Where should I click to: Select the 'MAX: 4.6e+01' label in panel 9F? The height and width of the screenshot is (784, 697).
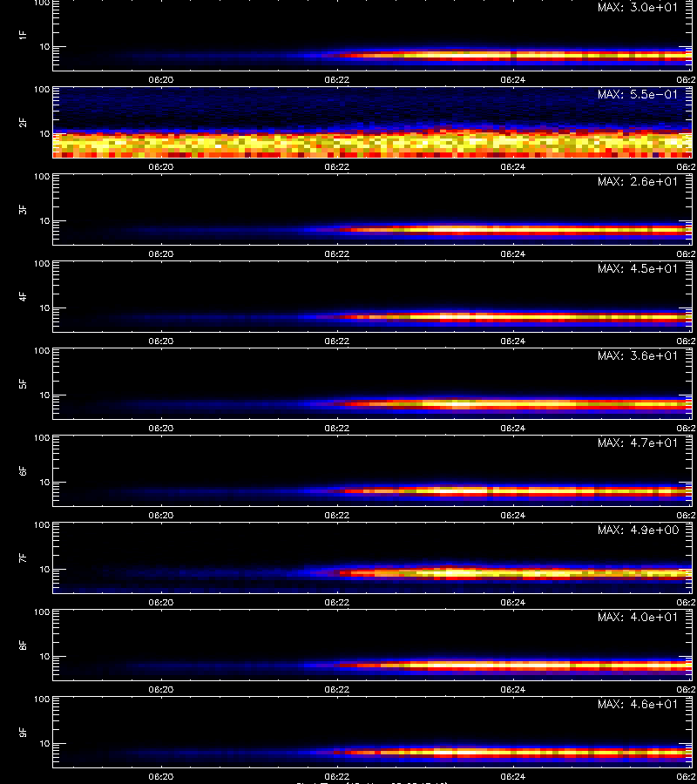(x=638, y=704)
